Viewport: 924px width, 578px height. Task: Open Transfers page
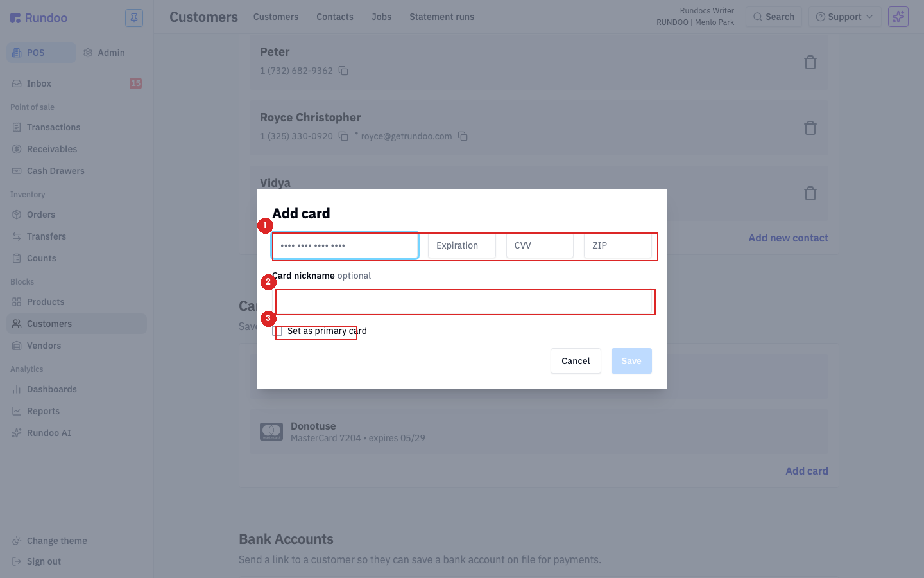tap(76, 236)
